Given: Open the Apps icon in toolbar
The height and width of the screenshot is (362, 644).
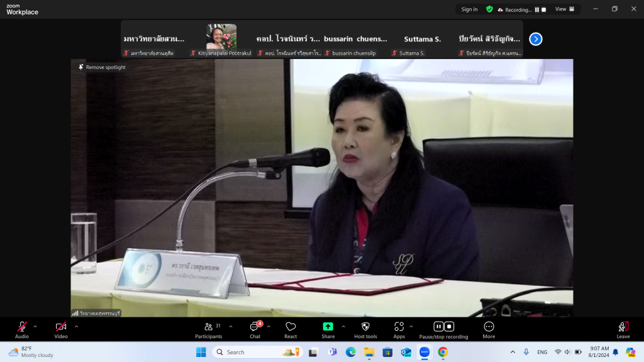Looking at the screenshot, I should click(399, 327).
